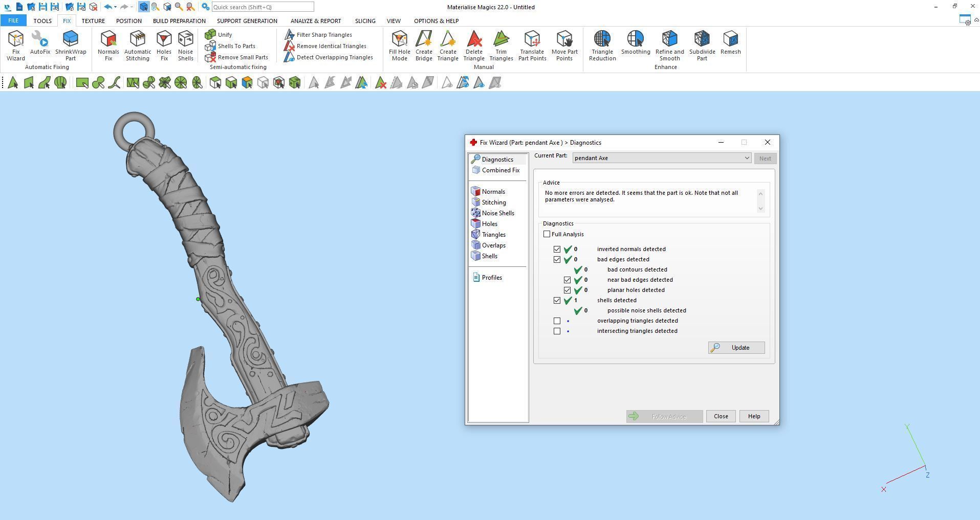Click the Noise Shells ribbon icon
Screen dimensions: 980x520
click(x=186, y=46)
